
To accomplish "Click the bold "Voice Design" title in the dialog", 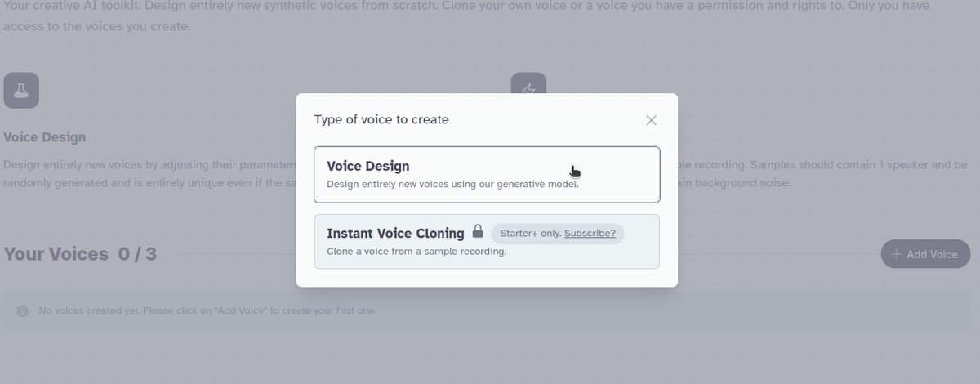I will click(x=368, y=166).
